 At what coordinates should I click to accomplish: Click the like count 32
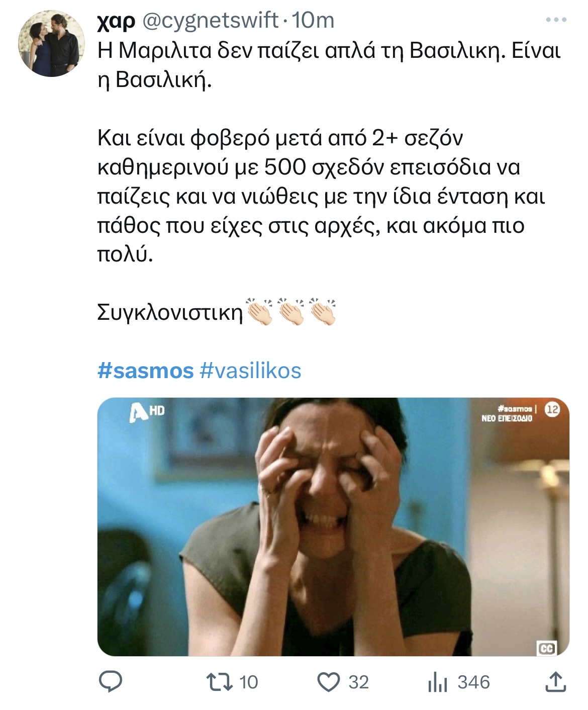pos(359,682)
